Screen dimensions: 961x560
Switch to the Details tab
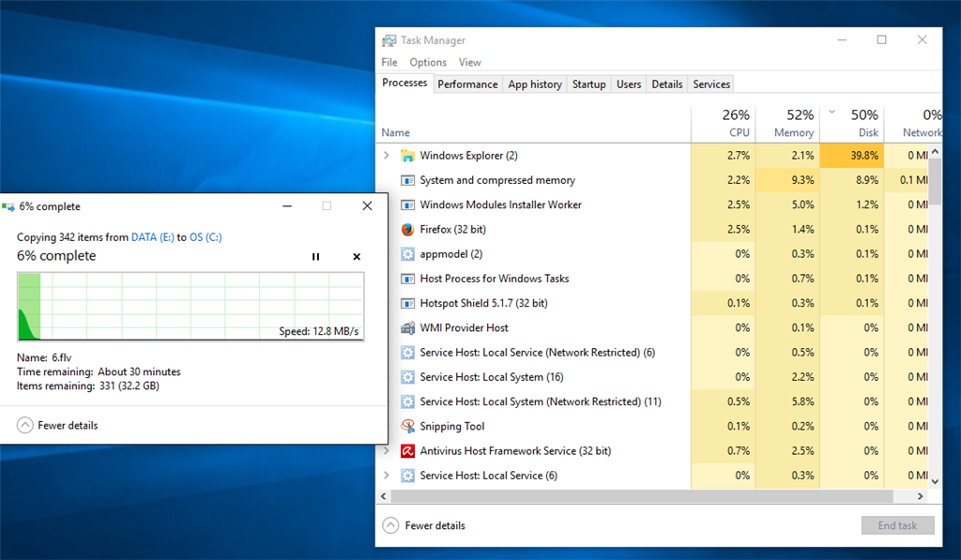667,84
